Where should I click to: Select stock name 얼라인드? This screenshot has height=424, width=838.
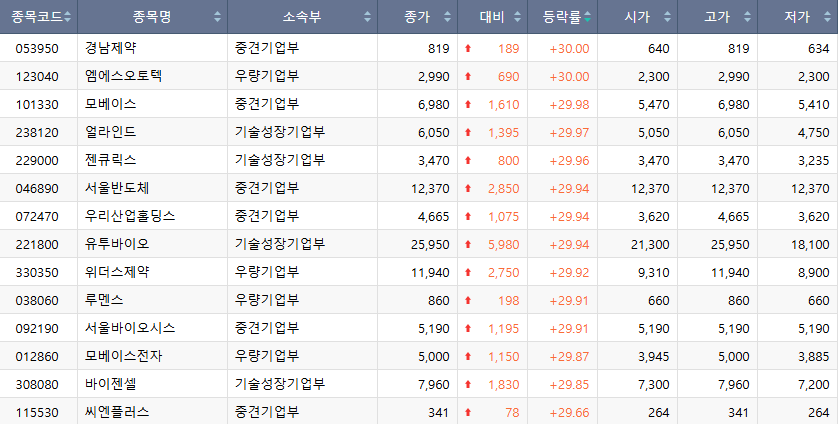[x=111, y=132]
